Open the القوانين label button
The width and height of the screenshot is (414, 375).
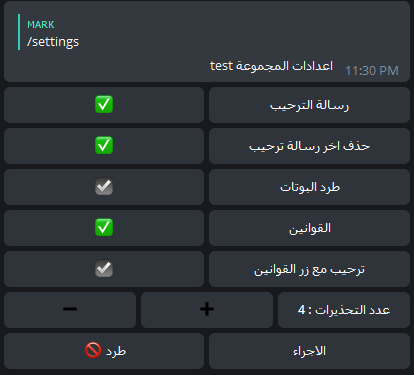(x=309, y=228)
